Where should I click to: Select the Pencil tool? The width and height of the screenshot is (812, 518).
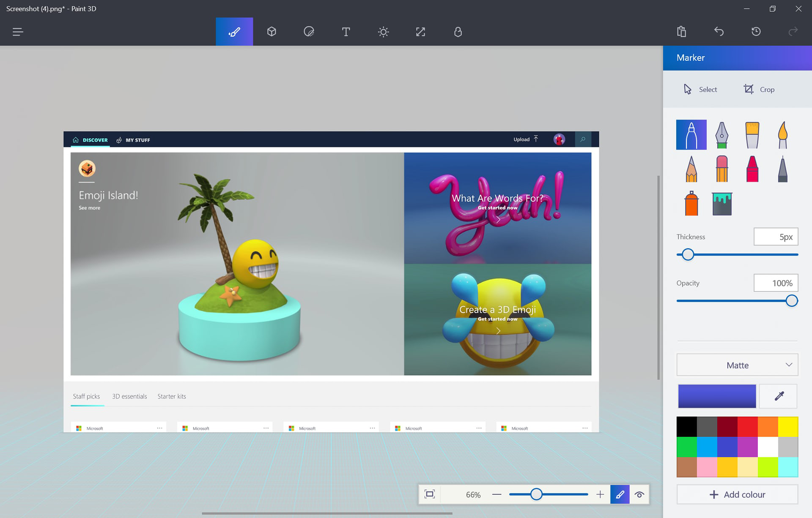pyautogui.click(x=691, y=169)
